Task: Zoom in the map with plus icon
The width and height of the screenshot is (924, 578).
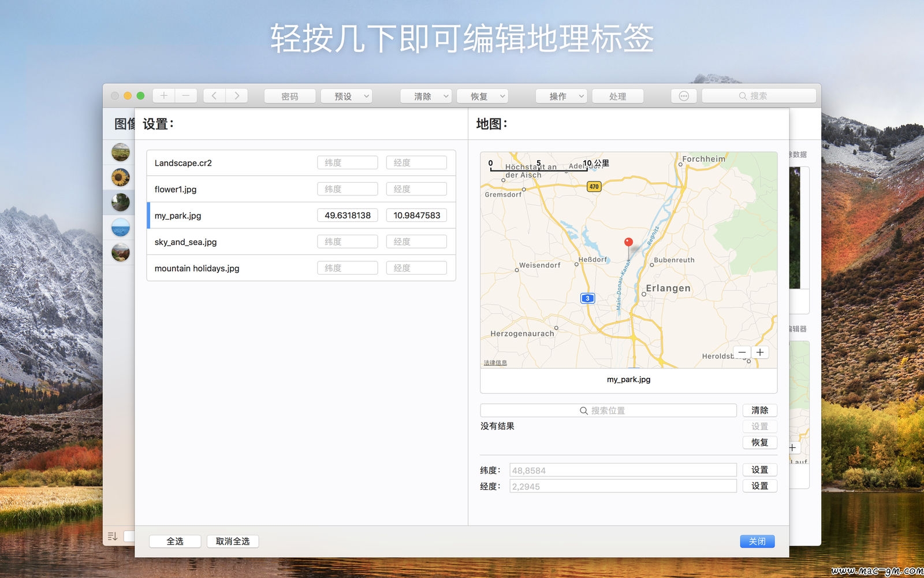Action: click(760, 352)
